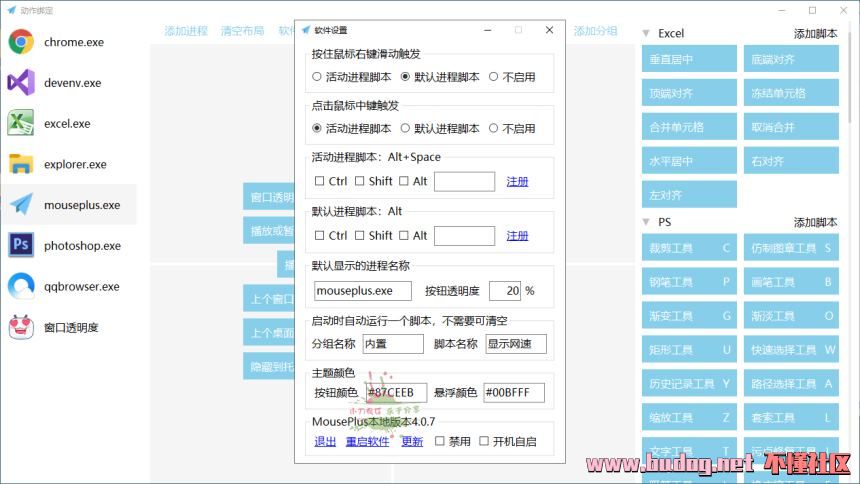The width and height of the screenshot is (860, 484).
Task: Click 清空布局 in the top bar
Action: [242, 31]
